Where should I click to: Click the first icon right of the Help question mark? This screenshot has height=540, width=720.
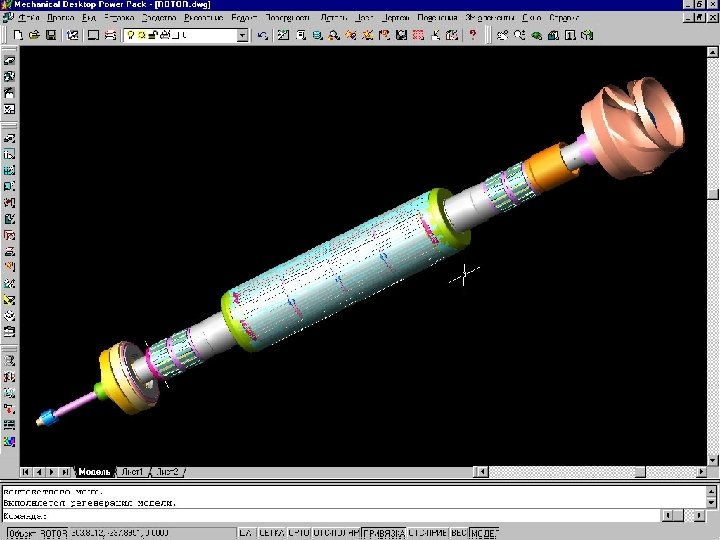[503, 35]
